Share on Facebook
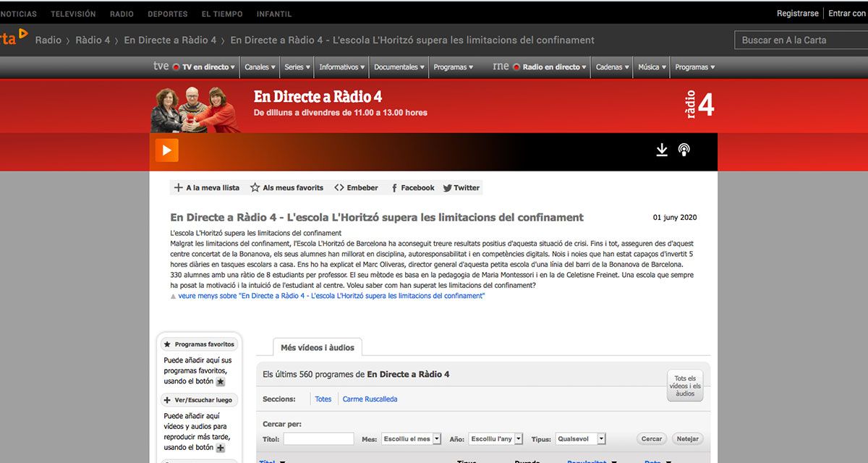 coord(412,187)
